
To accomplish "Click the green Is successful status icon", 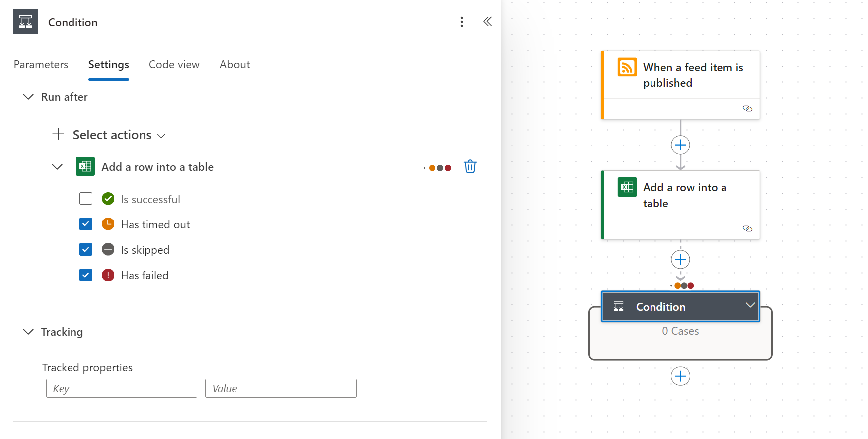I will tap(108, 199).
